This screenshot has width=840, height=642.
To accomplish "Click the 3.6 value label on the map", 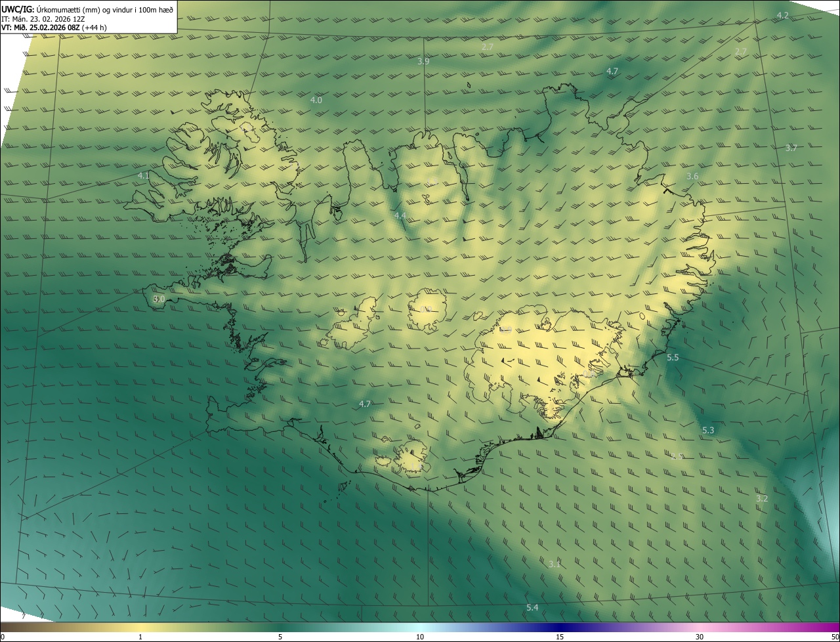I will [692, 176].
